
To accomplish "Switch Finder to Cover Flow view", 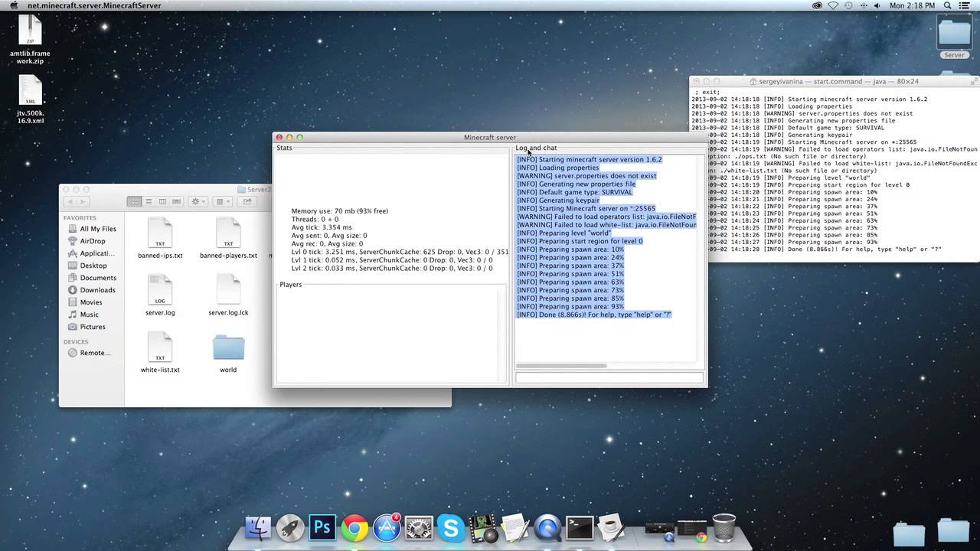I will point(176,201).
